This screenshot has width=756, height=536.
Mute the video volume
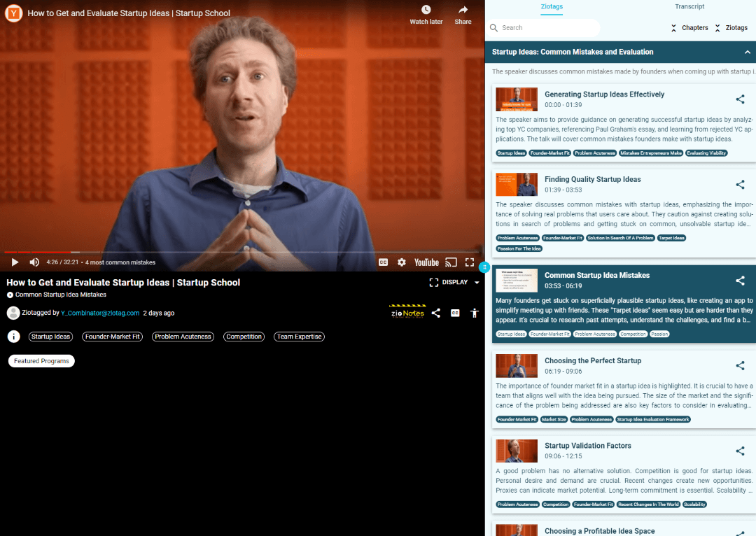pos(34,262)
